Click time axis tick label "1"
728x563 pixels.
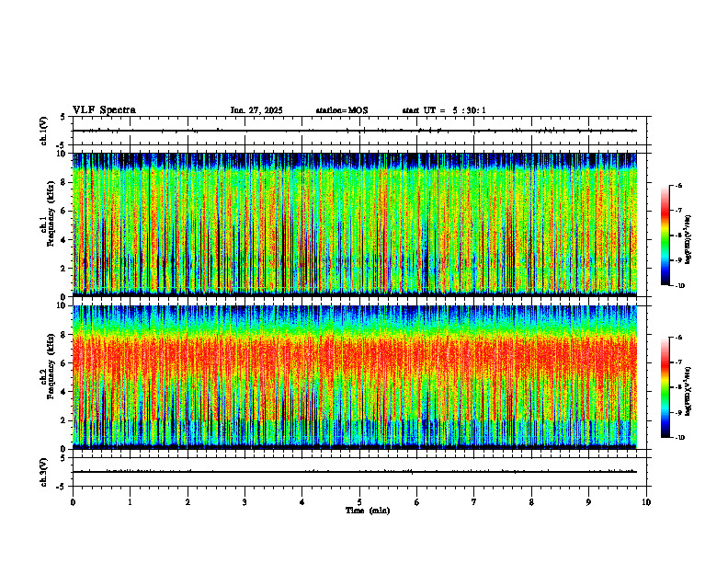[x=130, y=502]
